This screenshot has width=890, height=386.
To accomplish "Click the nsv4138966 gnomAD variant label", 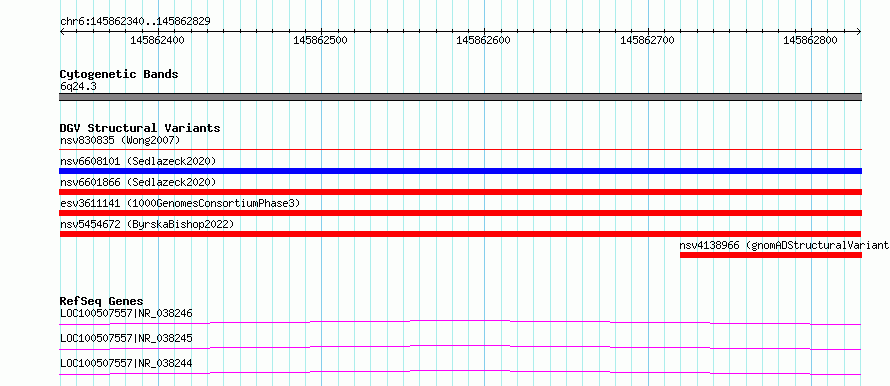I will pos(784,245).
